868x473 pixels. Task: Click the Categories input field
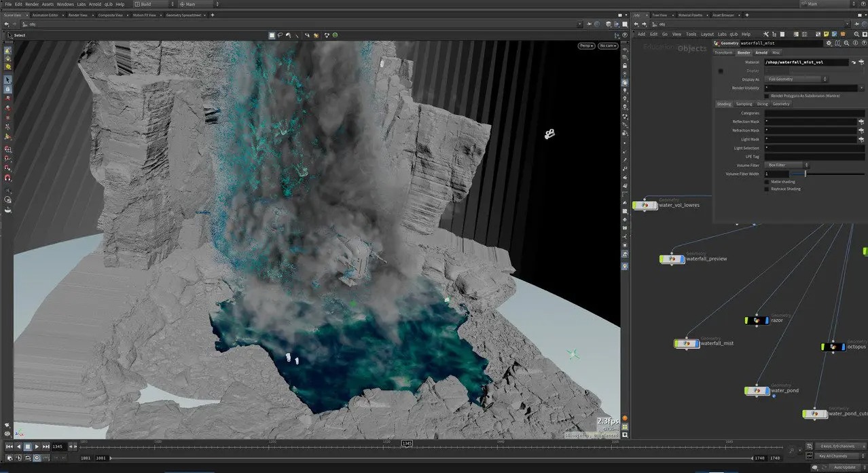[x=814, y=113]
